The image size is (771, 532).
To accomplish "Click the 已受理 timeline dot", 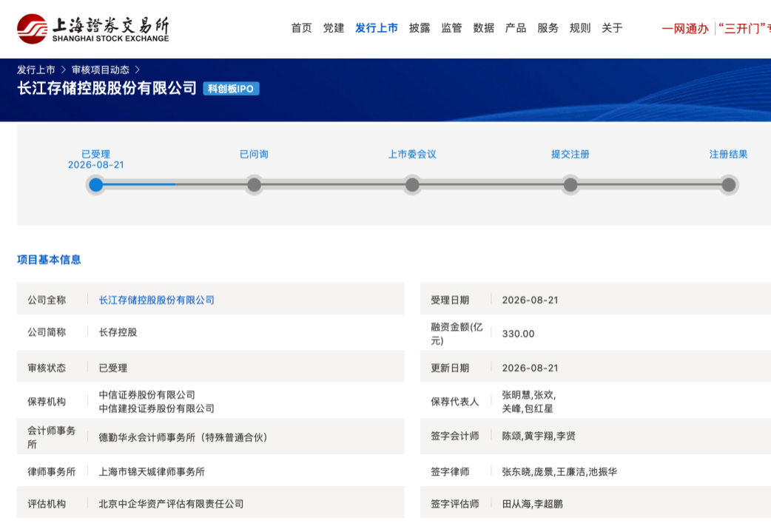I will click(x=96, y=185).
